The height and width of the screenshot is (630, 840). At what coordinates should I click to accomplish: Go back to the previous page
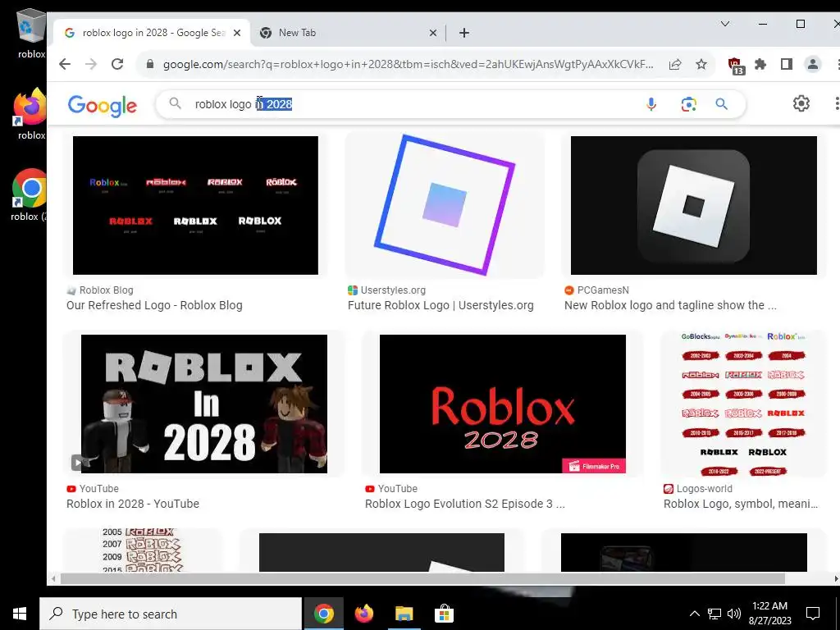click(65, 64)
